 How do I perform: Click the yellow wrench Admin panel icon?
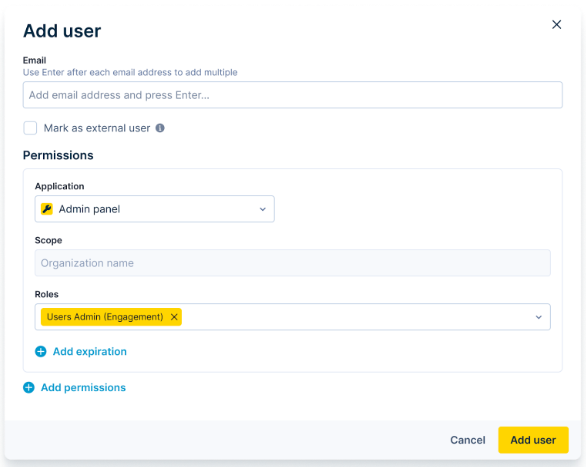coord(47,209)
